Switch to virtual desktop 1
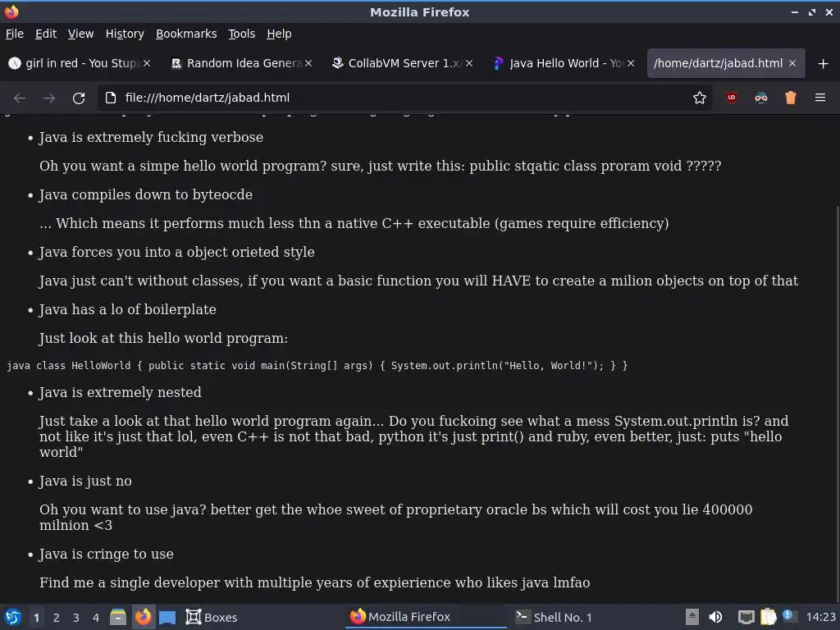Image resolution: width=840 pixels, height=630 pixels. 36,618
